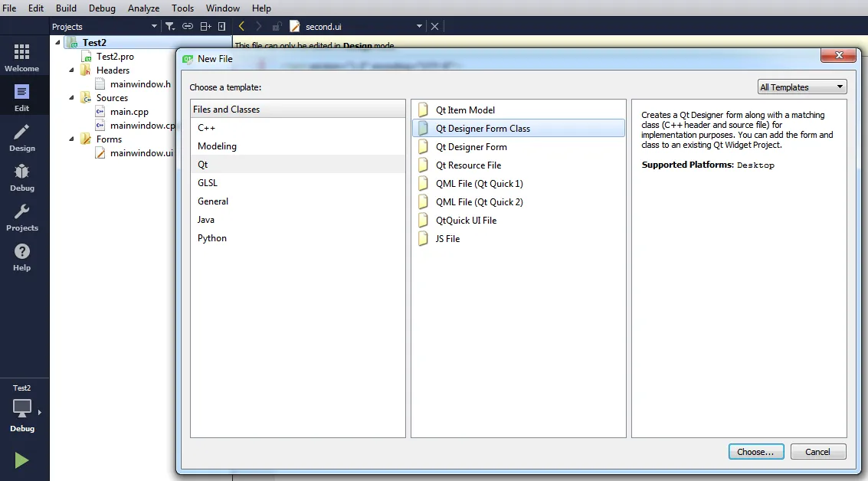Open Test2.pro in project tree
The width and height of the screenshot is (868, 481).
click(x=115, y=56)
